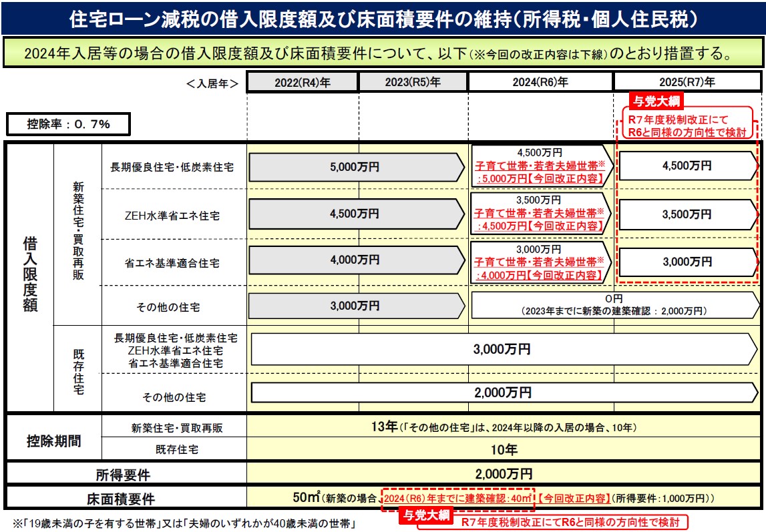
Task: Select the 控除期間 row heading
Action: pos(53,441)
